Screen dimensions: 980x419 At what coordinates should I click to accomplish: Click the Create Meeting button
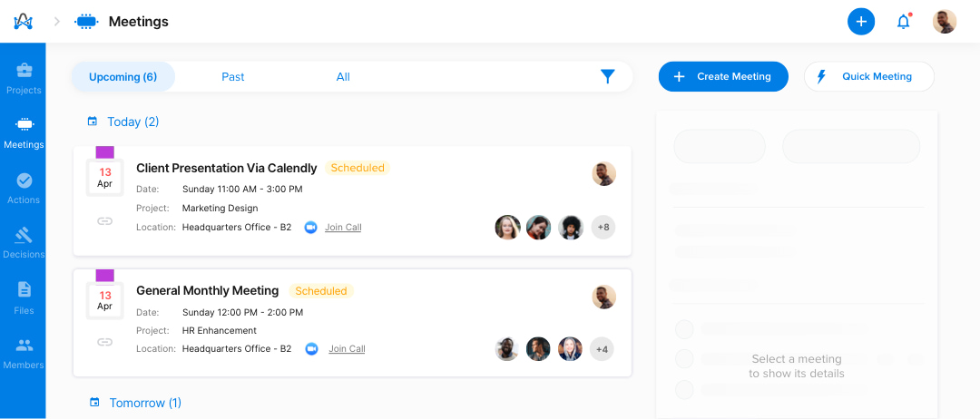[x=723, y=76]
